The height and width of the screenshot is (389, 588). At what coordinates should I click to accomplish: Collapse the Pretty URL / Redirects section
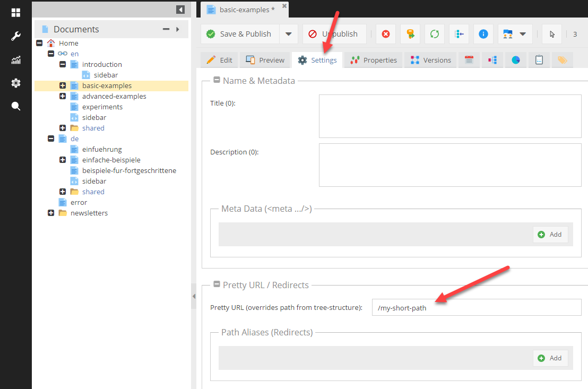pos(217,285)
